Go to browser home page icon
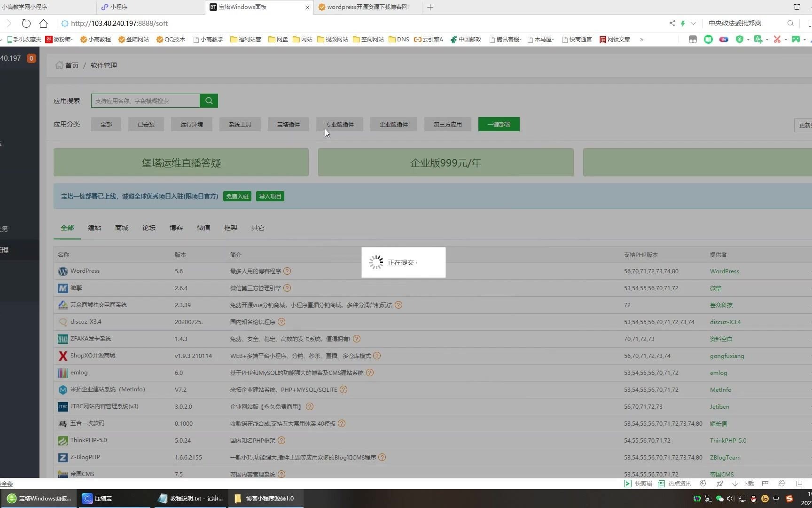 coord(44,23)
